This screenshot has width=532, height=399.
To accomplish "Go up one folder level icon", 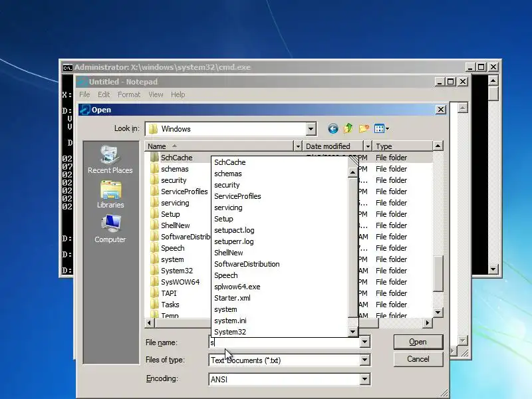I will pos(348,128).
